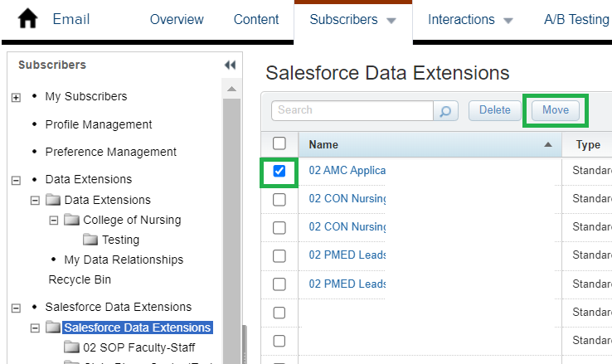Check the second unnamed row's checkbox
This screenshot has height=364, width=612.
tap(279, 341)
